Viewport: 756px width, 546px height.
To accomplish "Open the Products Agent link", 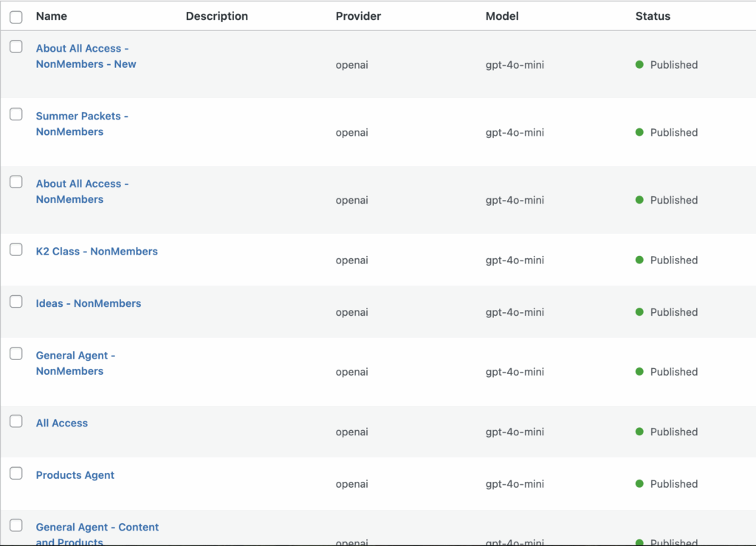I will click(75, 475).
